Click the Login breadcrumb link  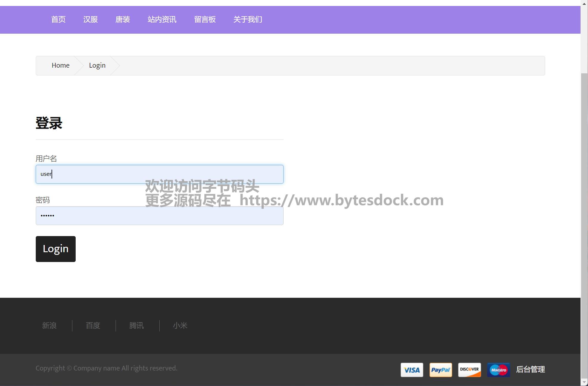coord(97,66)
